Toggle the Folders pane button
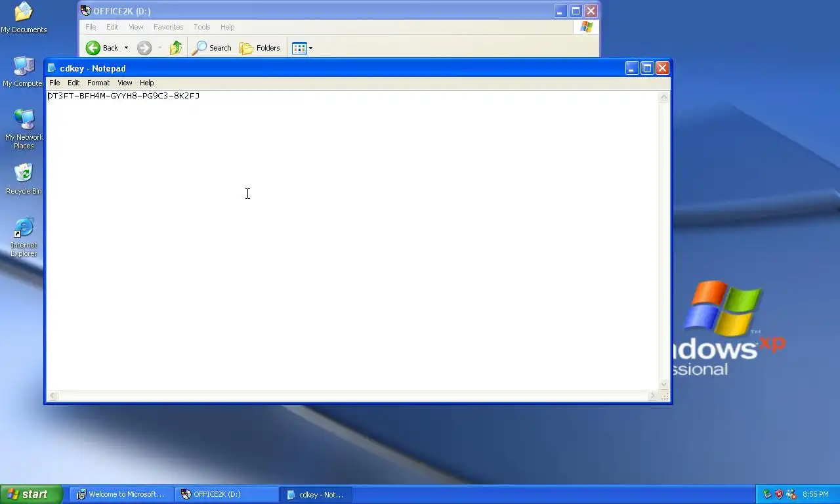 260,48
